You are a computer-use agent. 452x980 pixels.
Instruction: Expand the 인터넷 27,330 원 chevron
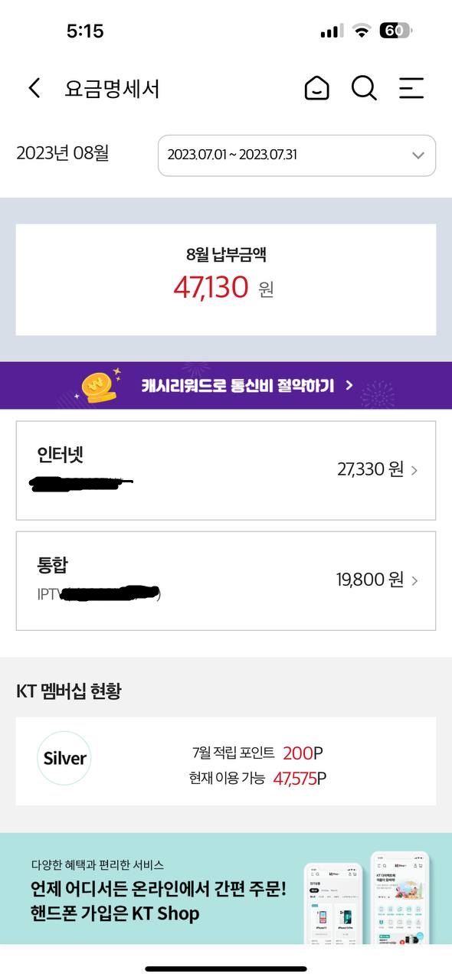click(x=414, y=470)
